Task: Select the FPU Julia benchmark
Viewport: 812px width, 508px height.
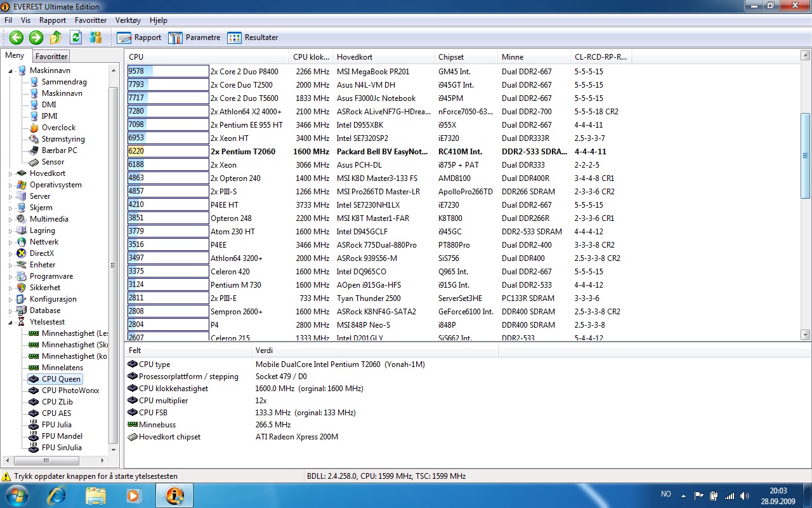Action: click(56, 425)
